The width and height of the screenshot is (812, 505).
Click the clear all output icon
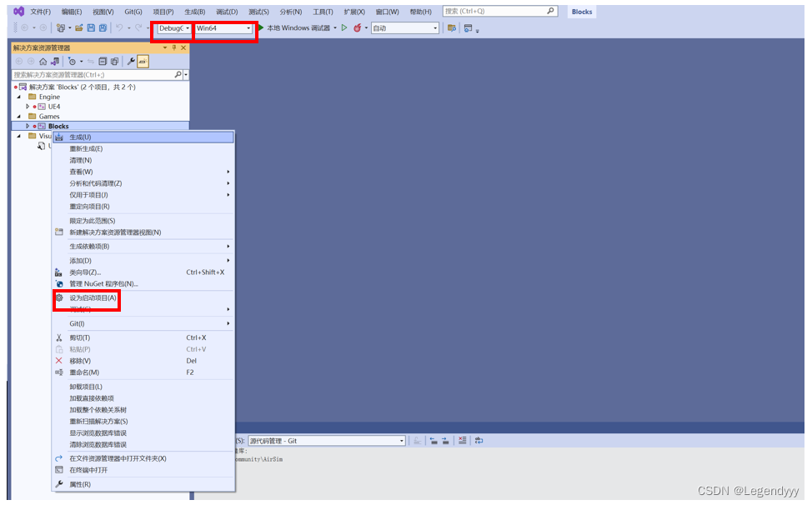pos(463,440)
